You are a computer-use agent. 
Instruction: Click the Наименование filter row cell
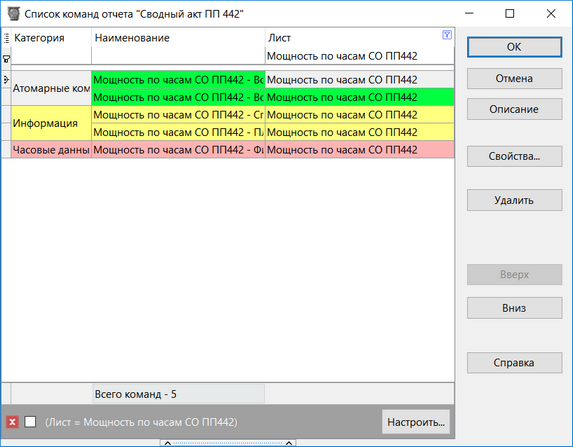(178, 56)
